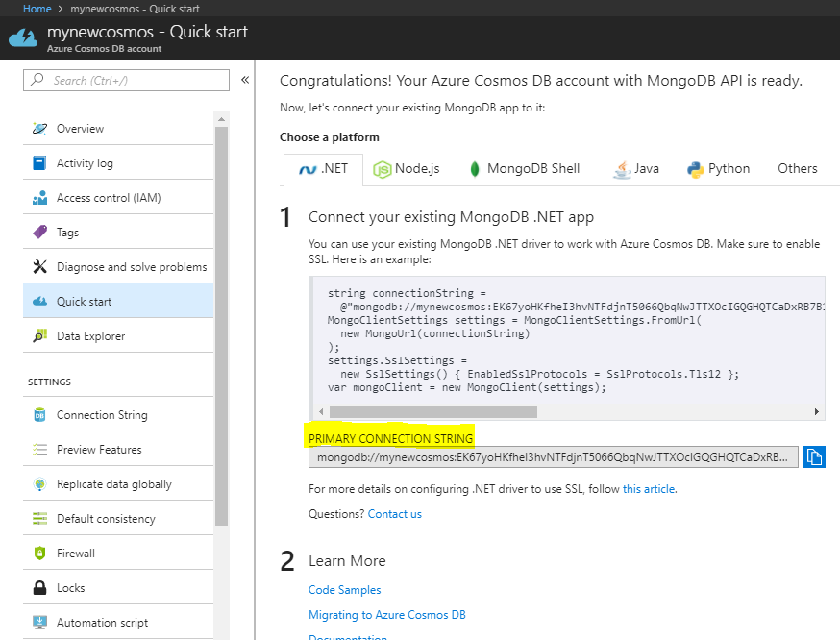Click the Locks padlock icon
This screenshot has width=840, height=640.
point(39,587)
